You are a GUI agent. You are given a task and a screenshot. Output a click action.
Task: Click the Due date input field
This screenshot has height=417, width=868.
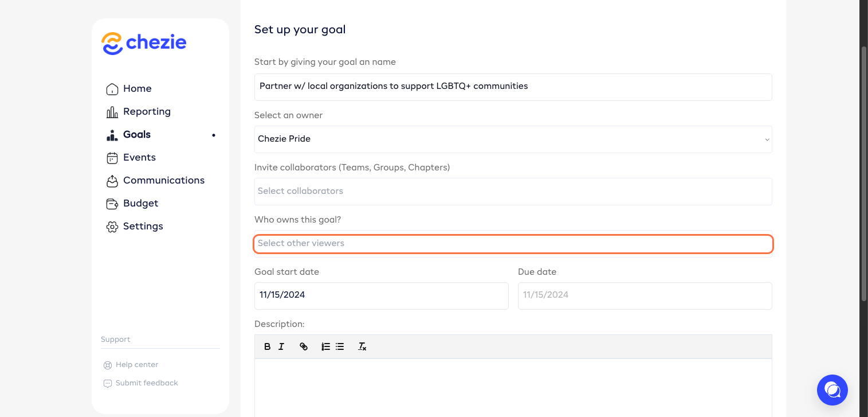click(x=645, y=295)
